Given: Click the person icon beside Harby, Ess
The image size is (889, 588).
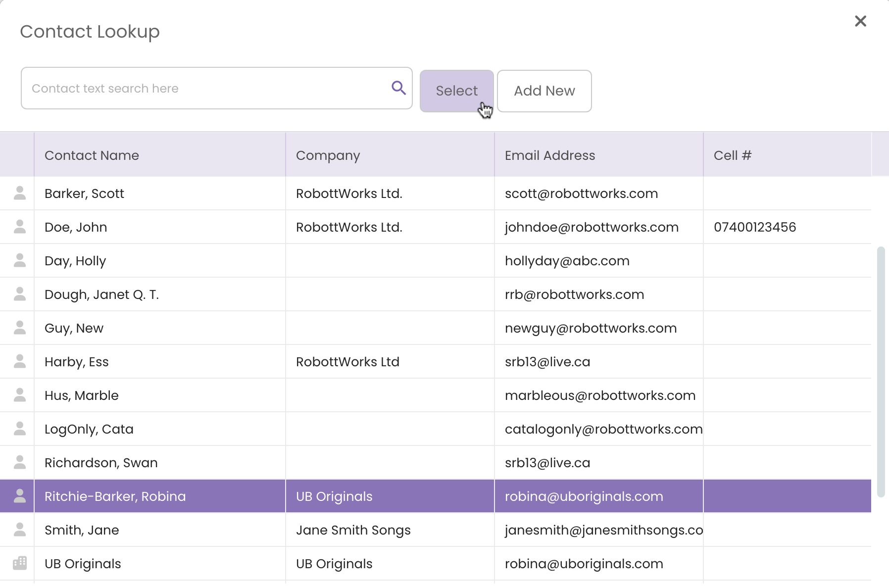Looking at the screenshot, I should 20,361.
